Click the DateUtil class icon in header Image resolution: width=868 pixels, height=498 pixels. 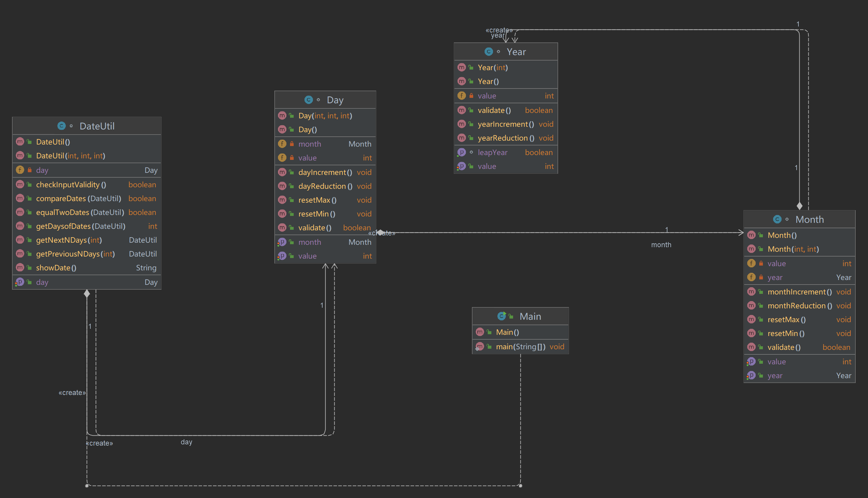pyautogui.click(x=61, y=126)
